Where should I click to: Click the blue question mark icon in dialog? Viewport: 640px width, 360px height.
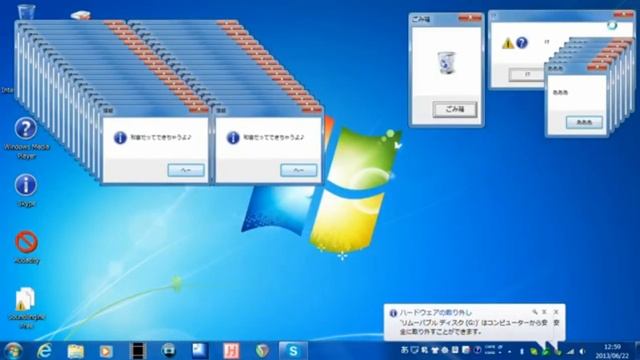[x=522, y=42]
